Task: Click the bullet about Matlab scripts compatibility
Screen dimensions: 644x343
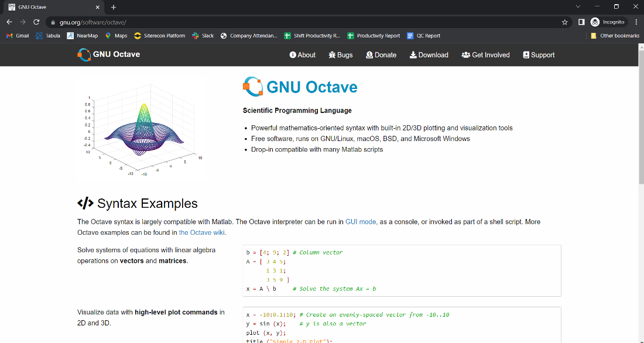Action: (x=317, y=149)
